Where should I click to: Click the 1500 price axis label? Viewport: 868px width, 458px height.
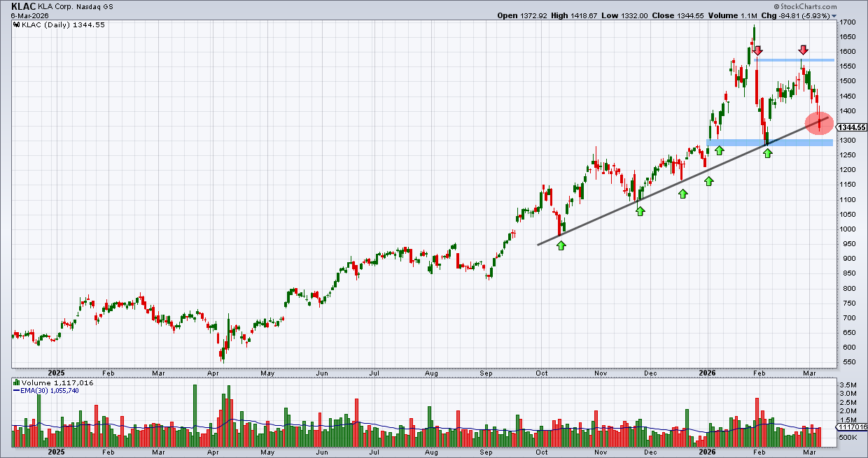(848, 81)
